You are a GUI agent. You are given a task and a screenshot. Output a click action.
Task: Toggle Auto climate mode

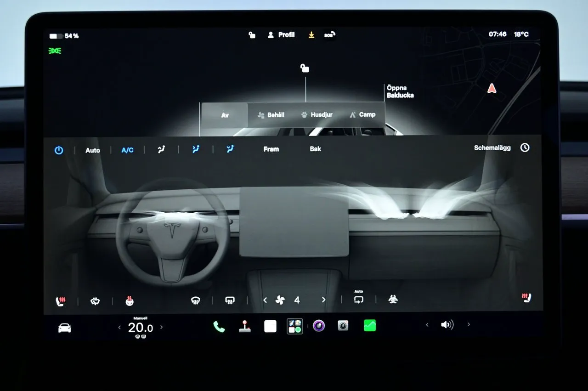pyautogui.click(x=93, y=150)
